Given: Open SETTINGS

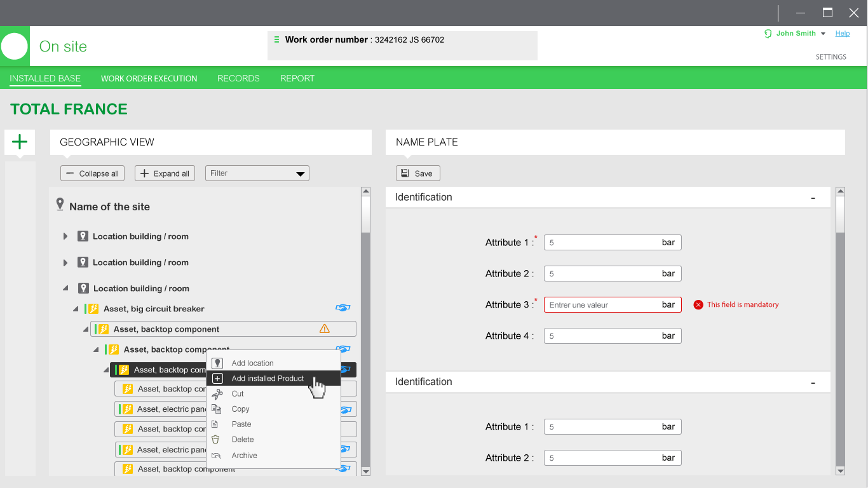Looking at the screenshot, I should coord(831,57).
